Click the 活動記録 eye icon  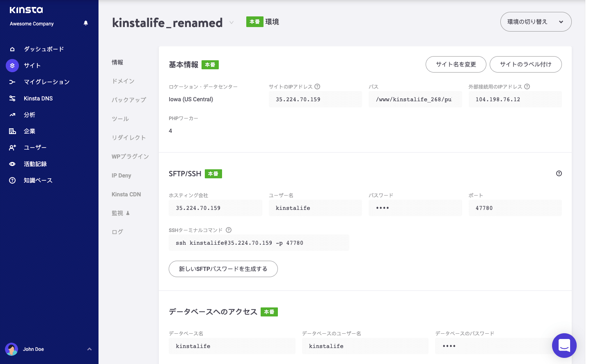pos(12,164)
